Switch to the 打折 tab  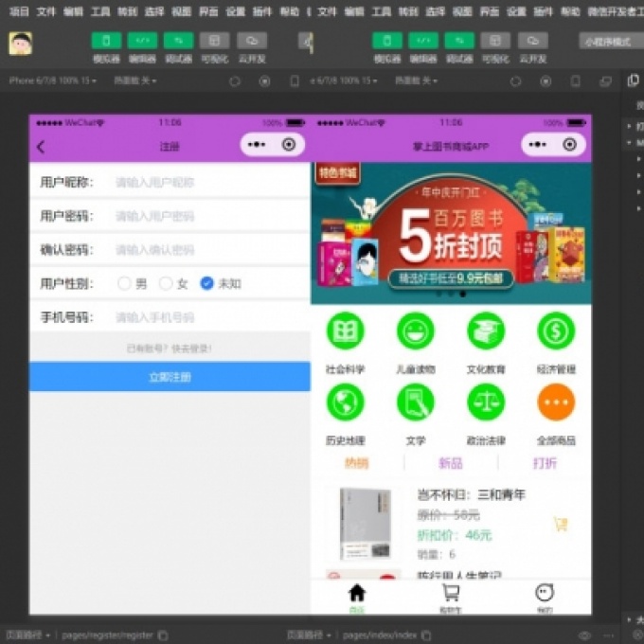(x=545, y=463)
